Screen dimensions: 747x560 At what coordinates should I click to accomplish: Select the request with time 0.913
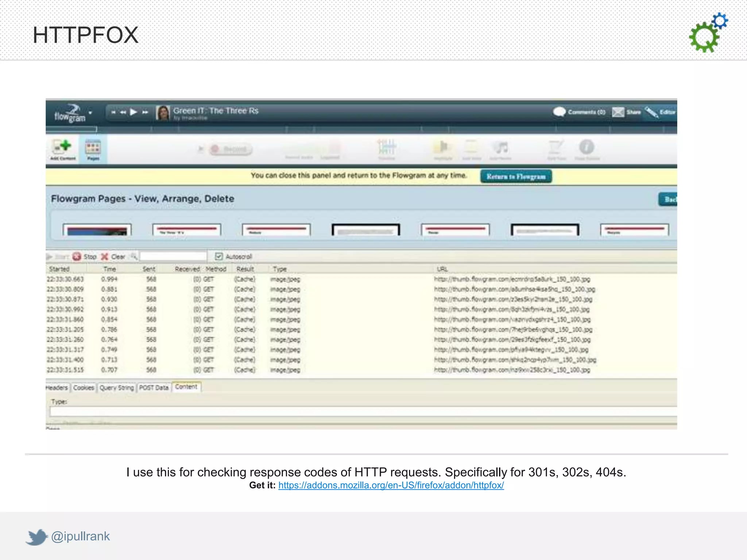click(361, 310)
